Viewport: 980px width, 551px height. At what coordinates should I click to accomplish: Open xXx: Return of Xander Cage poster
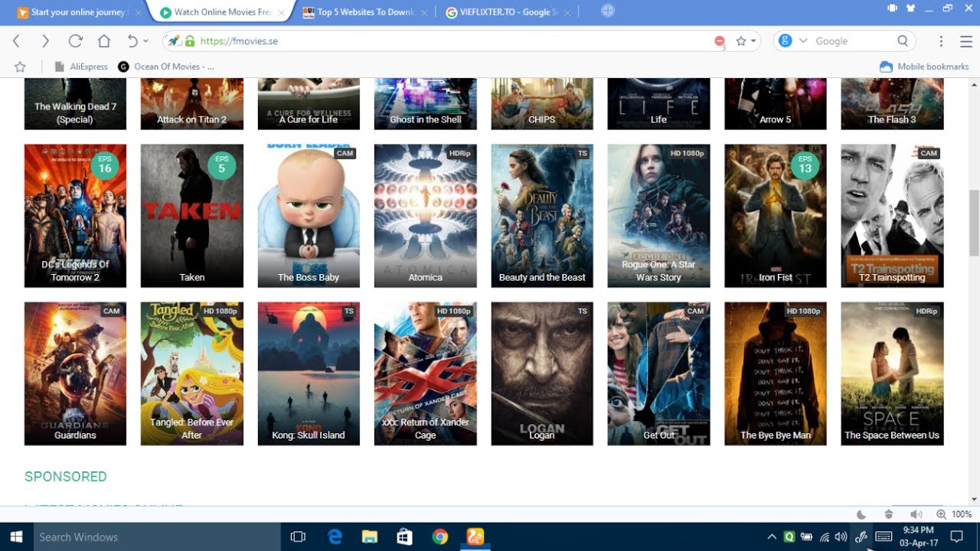426,373
